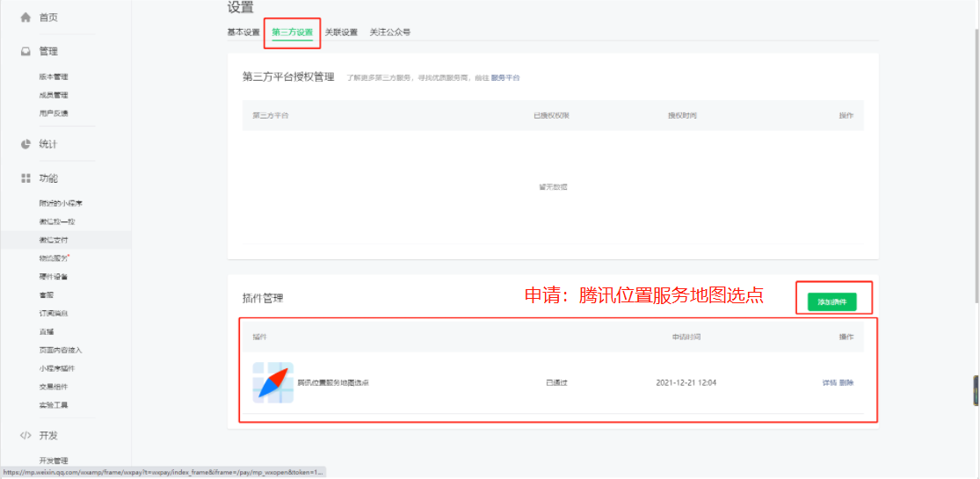Click the 第三方平台 column header
The height and width of the screenshot is (479, 980).
coord(271,116)
